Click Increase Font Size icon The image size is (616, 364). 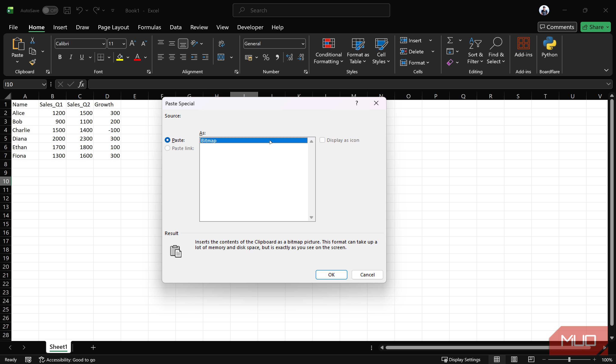point(133,43)
